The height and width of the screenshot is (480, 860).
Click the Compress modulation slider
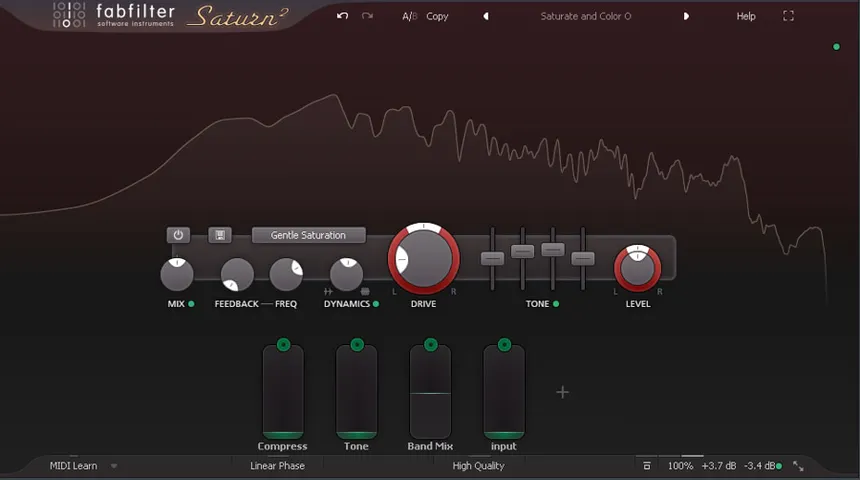click(283, 393)
